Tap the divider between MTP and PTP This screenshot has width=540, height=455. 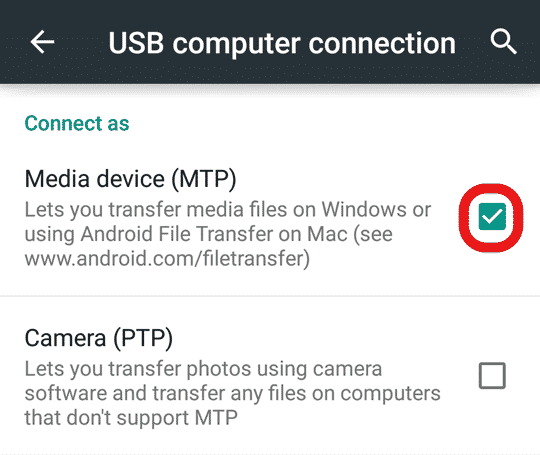pyautogui.click(x=270, y=296)
